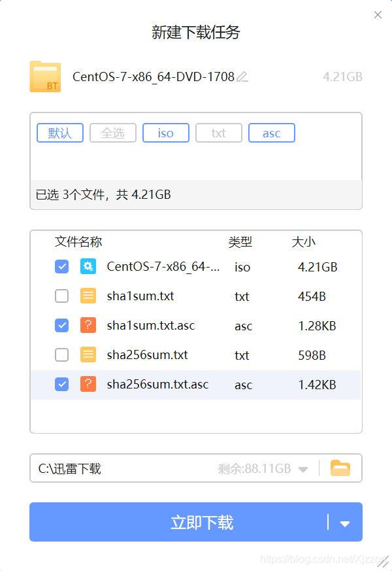Click the sha256sum.txt file icon
The image size is (392, 571).
tap(88, 355)
